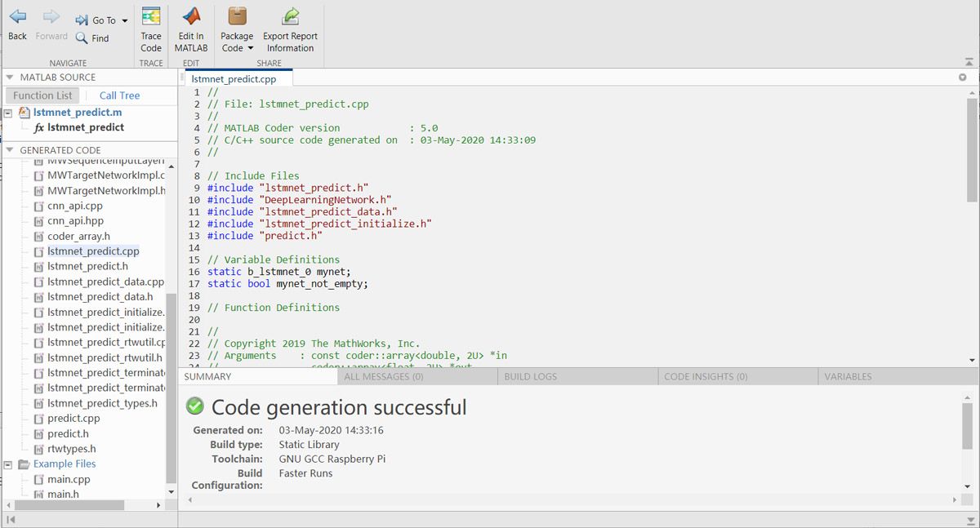Open the Go To dropdown
980x528 pixels.
point(124,20)
